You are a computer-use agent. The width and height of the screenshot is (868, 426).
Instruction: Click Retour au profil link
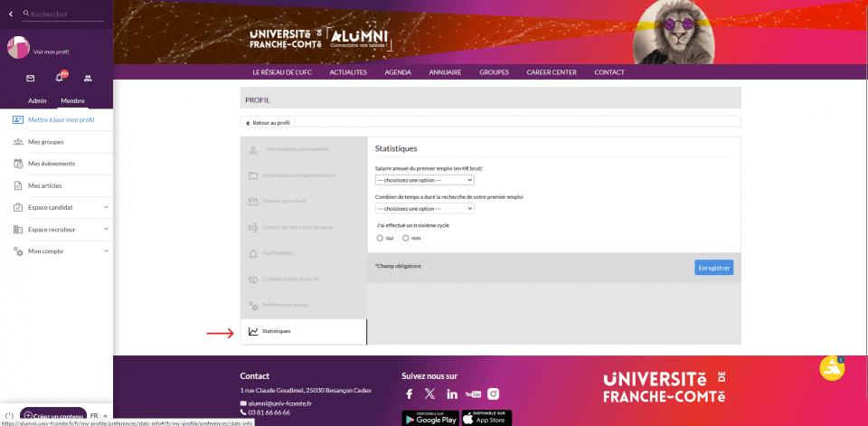269,122
